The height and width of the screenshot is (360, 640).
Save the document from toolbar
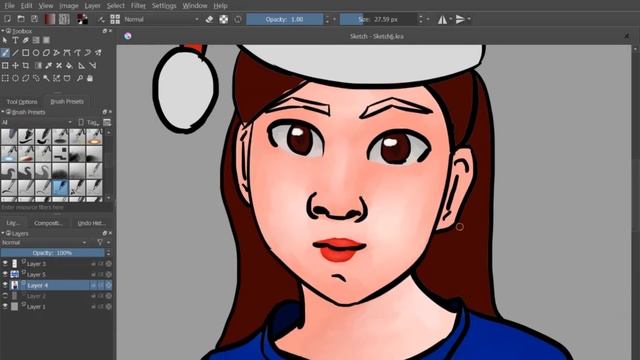35,19
